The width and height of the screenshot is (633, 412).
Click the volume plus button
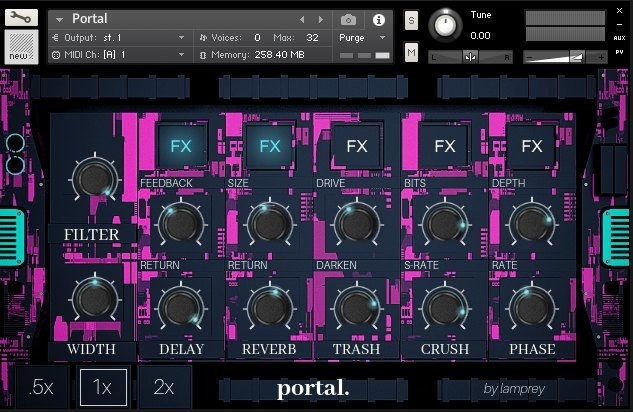pyautogui.click(x=601, y=58)
